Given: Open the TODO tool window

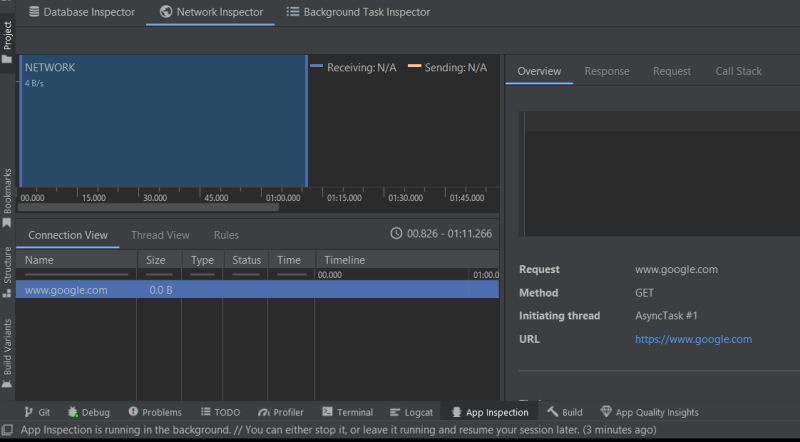Looking at the screenshot, I should pos(220,412).
